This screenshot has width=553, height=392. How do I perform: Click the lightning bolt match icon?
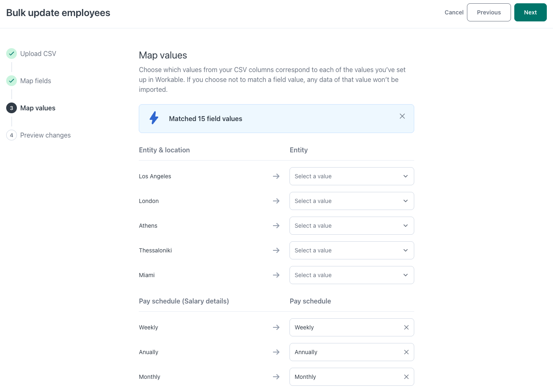(154, 118)
